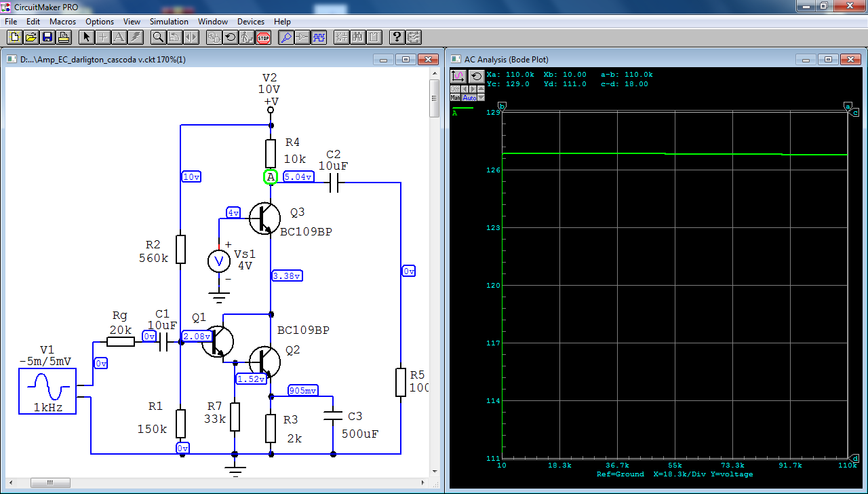Toggle the Man scaling button
868x494 pixels.
coord(455,97)
